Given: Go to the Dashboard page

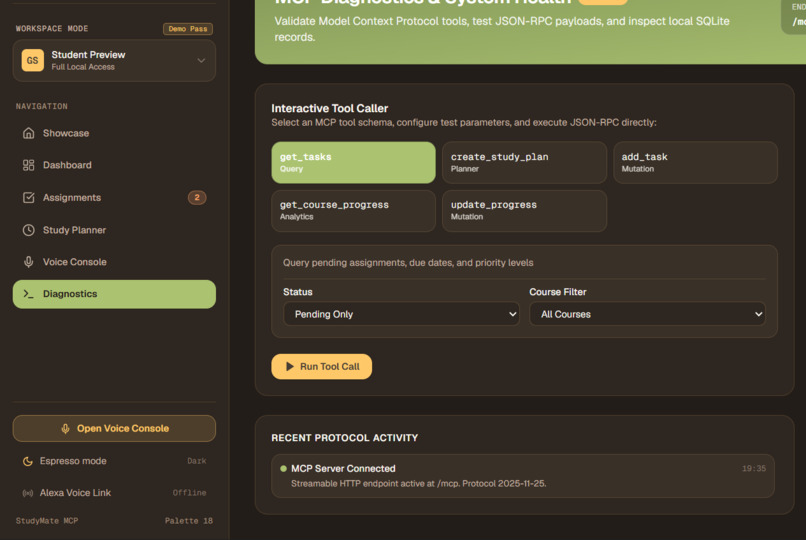Looking at the screenshot, I should pos(114,165).
